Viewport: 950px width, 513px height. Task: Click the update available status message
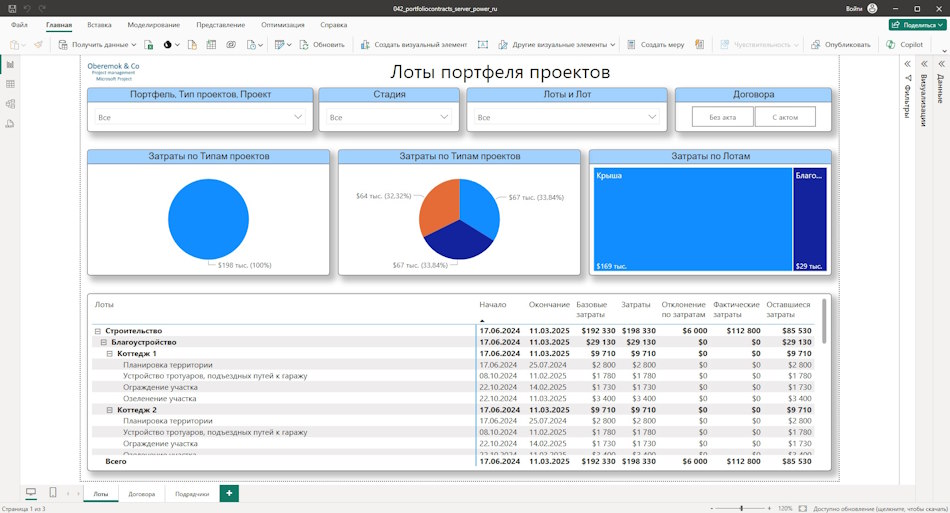click(x=880, y=509)
